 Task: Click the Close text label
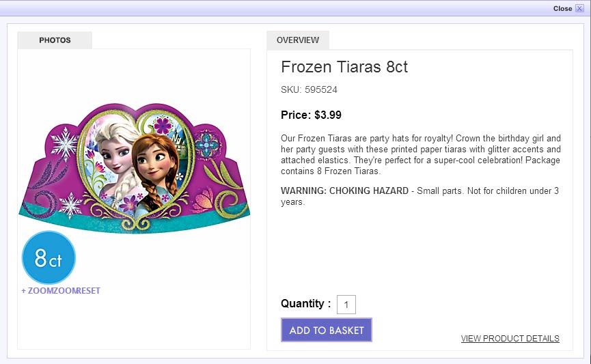pos(562,9)
